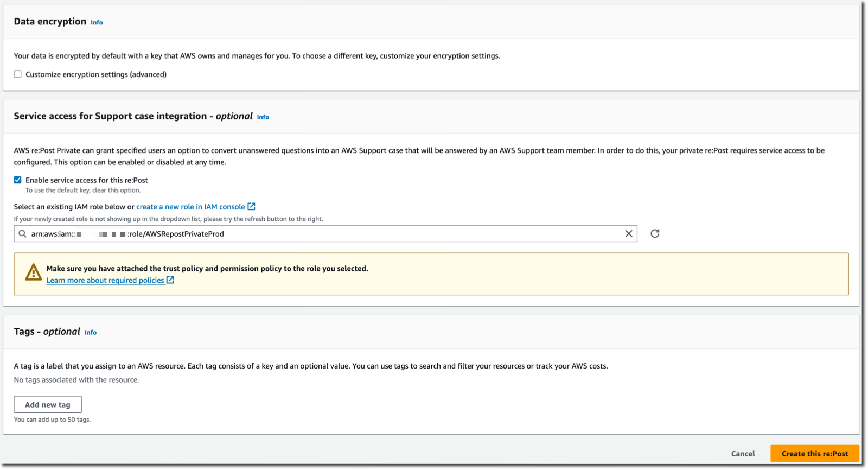Click 'Make sure you have attached the trust policy' warning text
This screenshot has height=470, width=868.
coord(207,269)
